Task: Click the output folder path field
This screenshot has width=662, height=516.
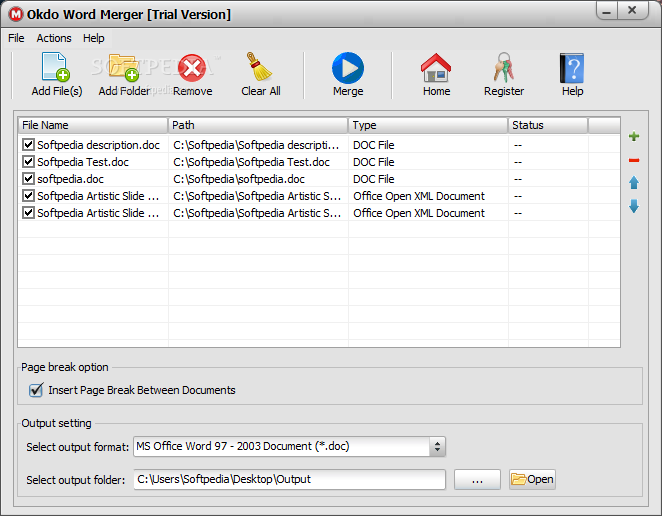Action: [290, 480]
